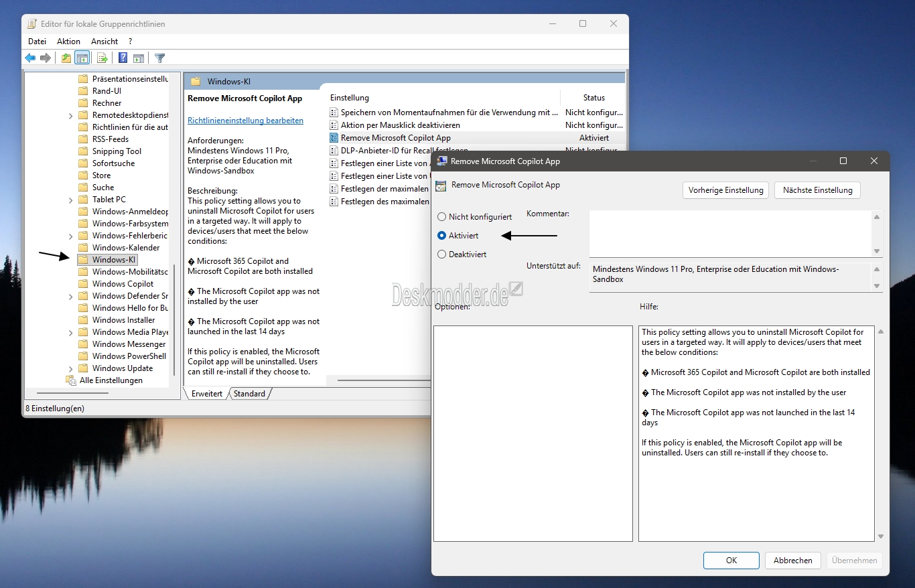Select the Aktiviert radio option
The height and width of the screenshot is (588, 915).
click(441, 236)
